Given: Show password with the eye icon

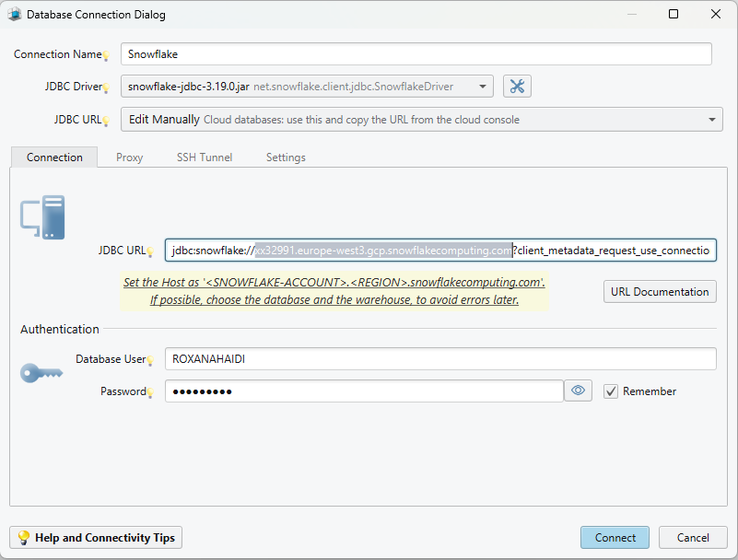Looking at the screenshot, I should click(578, 391).
